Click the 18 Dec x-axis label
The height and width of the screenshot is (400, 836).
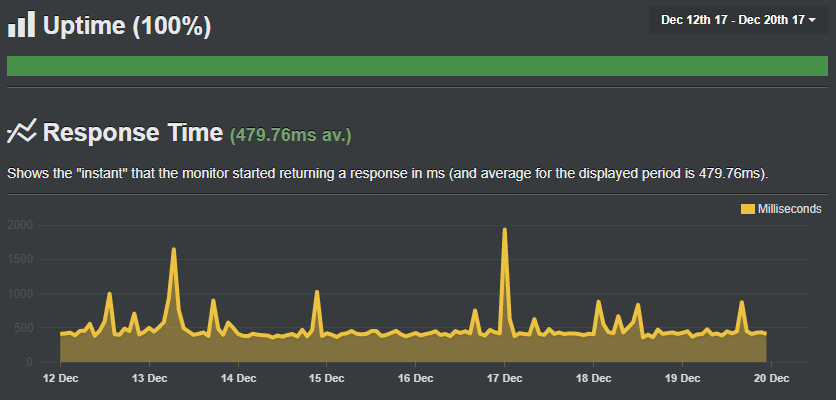coord(592,378)
